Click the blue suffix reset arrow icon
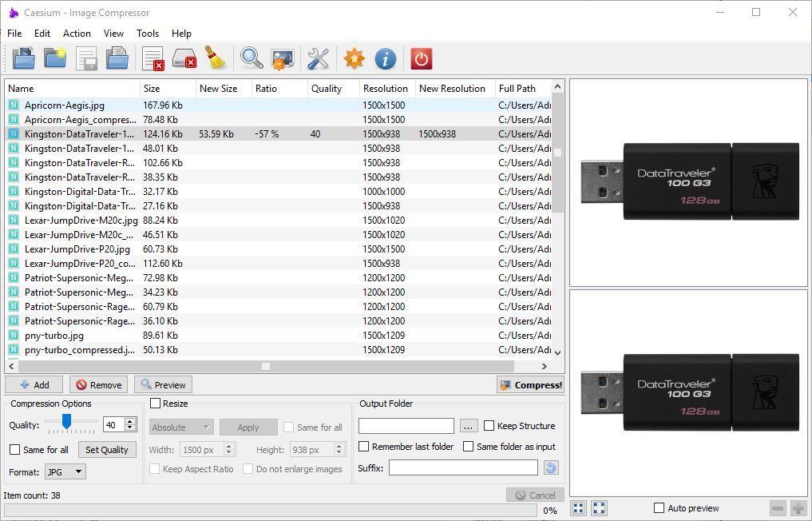The height and width of the screenshot is (521, 812). point(550,467)
